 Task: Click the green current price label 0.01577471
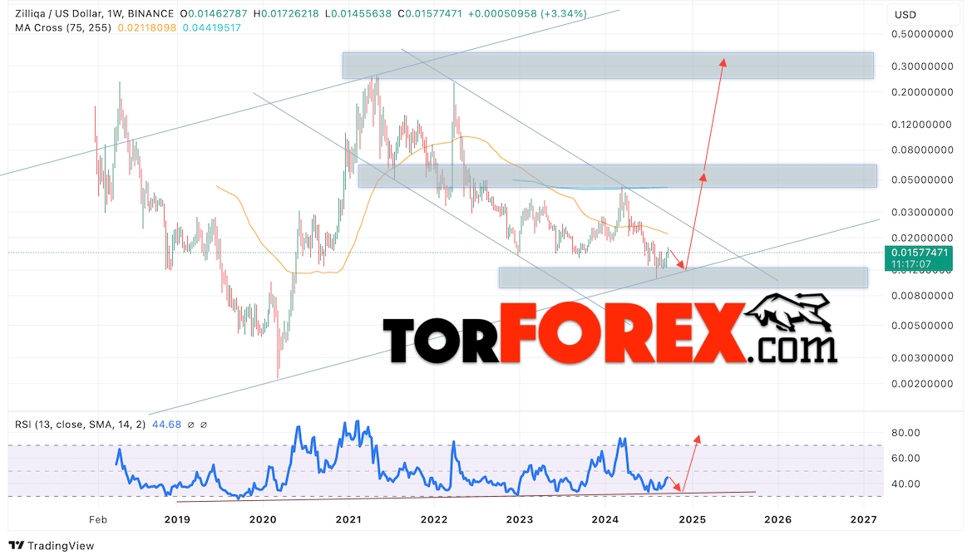(920, 253)
